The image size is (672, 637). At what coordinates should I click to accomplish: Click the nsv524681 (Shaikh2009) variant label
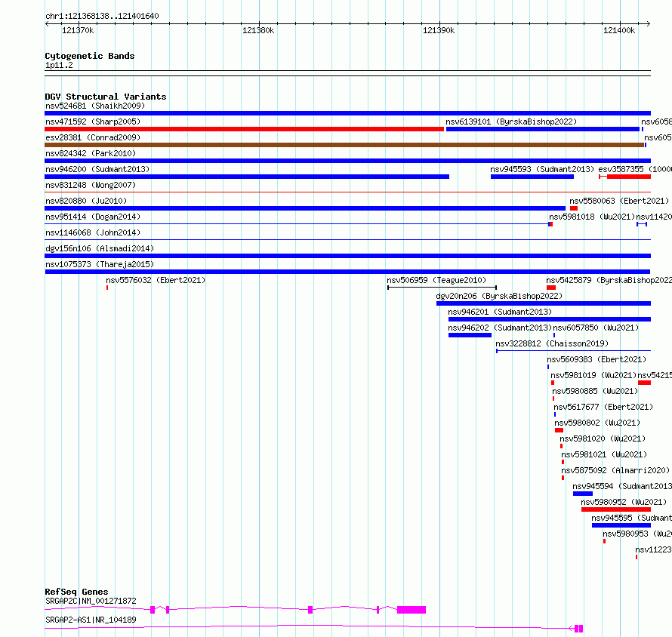coord(95,106)
